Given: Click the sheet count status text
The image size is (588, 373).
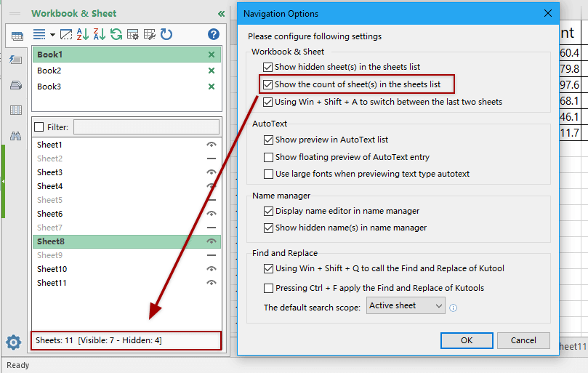Looking at the screenshot, I should (x=99, y=340).
